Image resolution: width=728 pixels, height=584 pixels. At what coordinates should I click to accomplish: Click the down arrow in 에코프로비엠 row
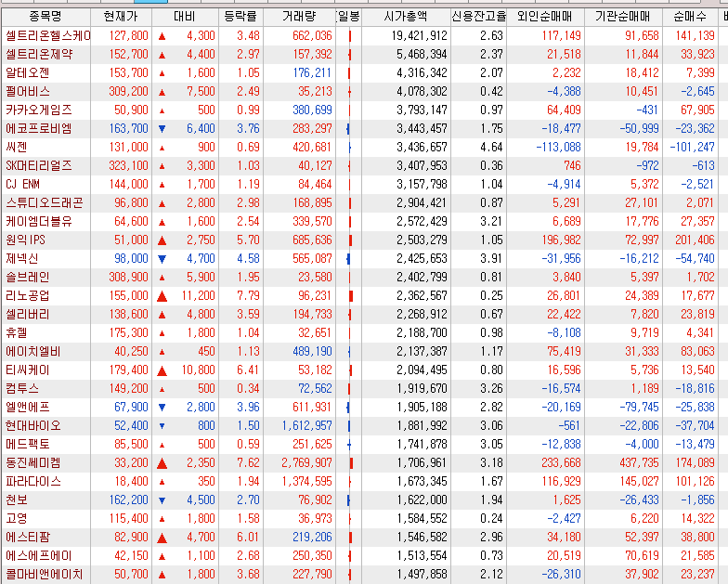(x=162, y=129)
